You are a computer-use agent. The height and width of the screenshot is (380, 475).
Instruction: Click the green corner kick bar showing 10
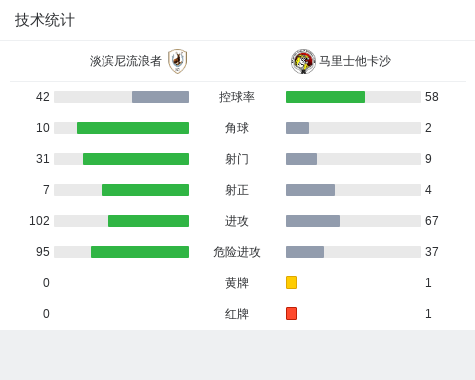click(133, 128)
